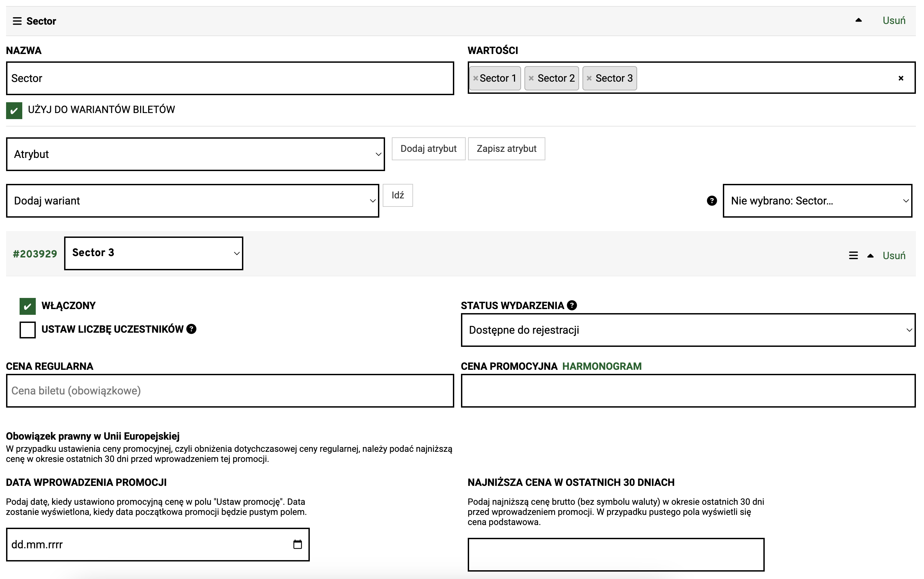The width and height of the screenshot is (924, 579).
Task: Click the Dodaj atrybut button
Action: [428, 148]
